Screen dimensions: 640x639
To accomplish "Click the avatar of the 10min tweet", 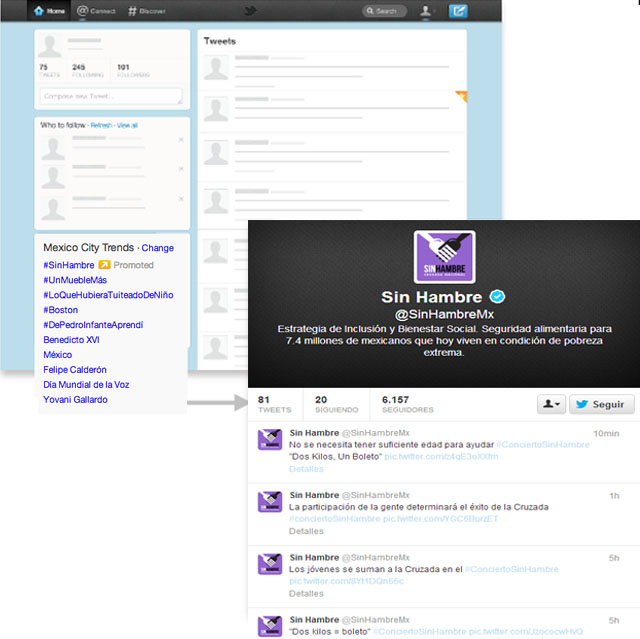I will coord(269,440).
